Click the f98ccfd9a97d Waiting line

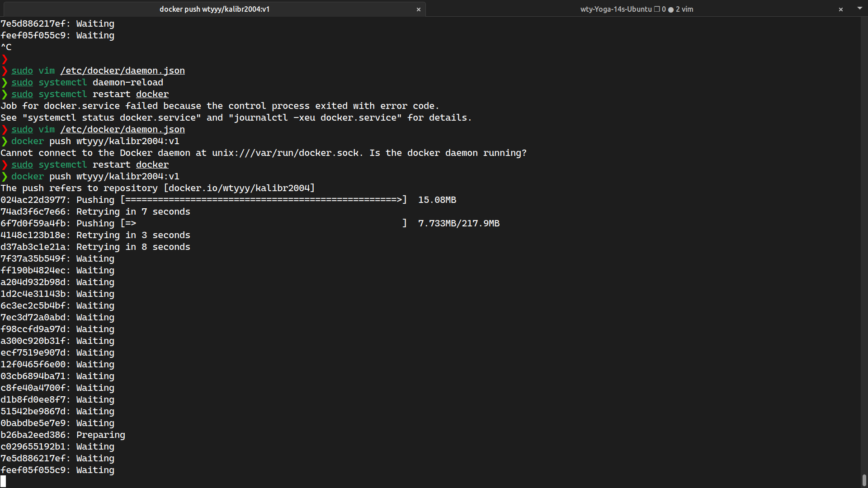point(57,329)
